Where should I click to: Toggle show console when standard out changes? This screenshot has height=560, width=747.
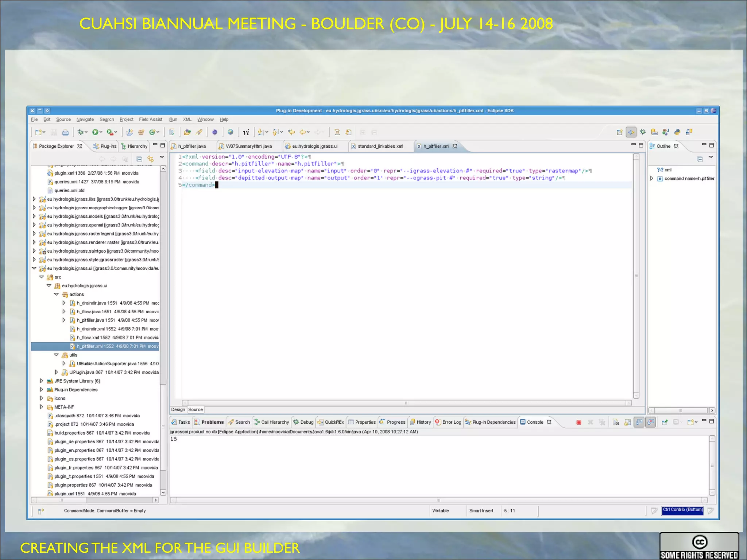(639, 422)
